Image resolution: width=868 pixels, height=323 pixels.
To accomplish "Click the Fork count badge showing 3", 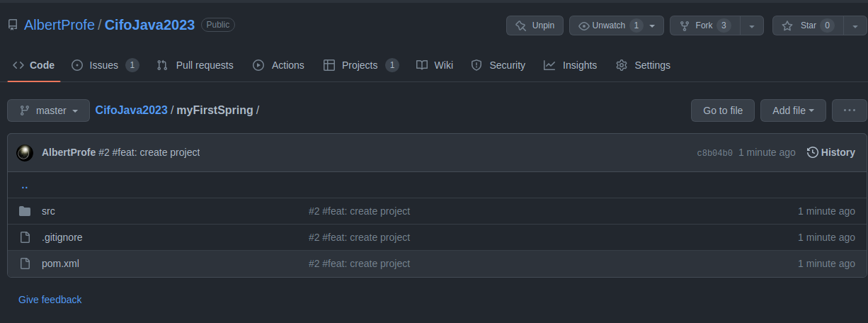I will pos(723,25).
